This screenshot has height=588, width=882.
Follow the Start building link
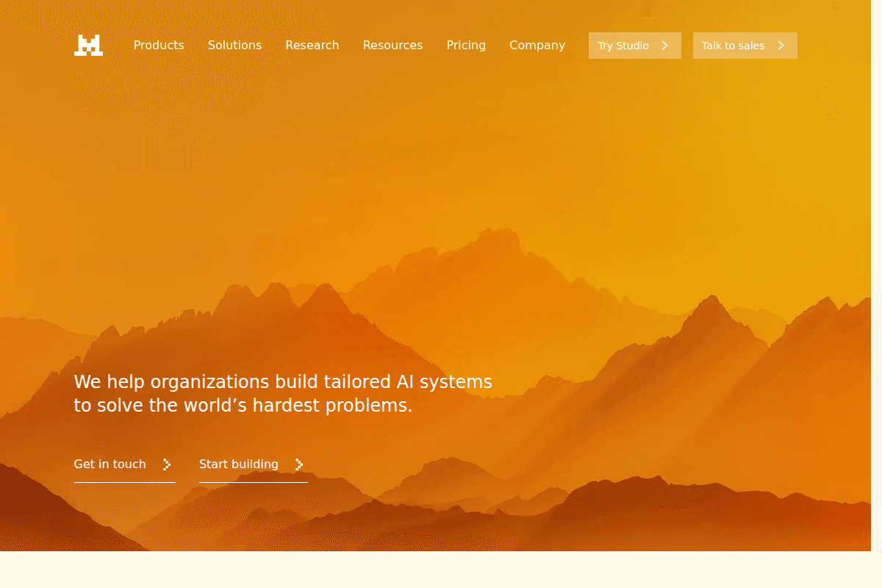coord(239,464)
